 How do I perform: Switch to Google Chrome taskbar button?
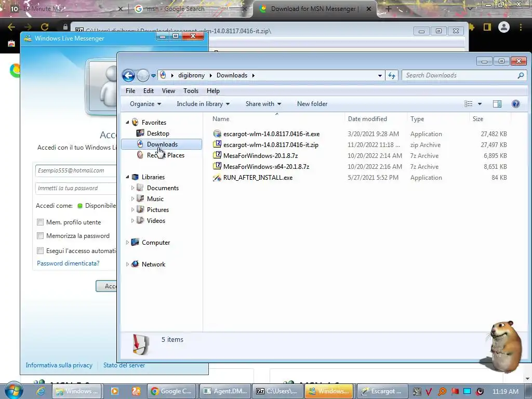point(171,391)
